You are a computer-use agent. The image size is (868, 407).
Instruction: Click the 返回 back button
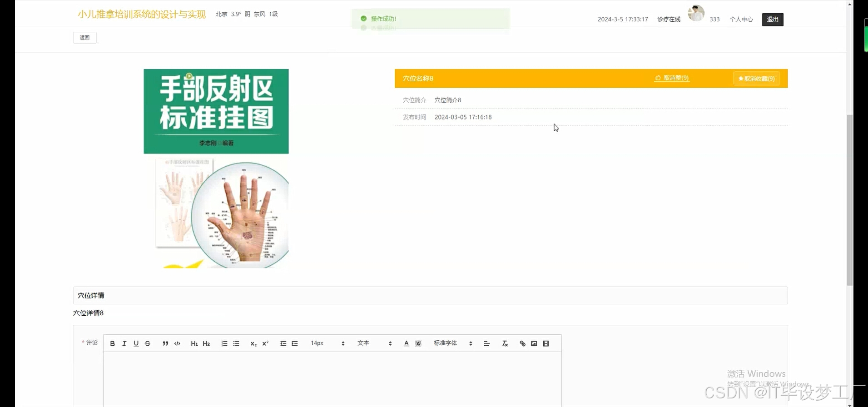click(85, 38)
